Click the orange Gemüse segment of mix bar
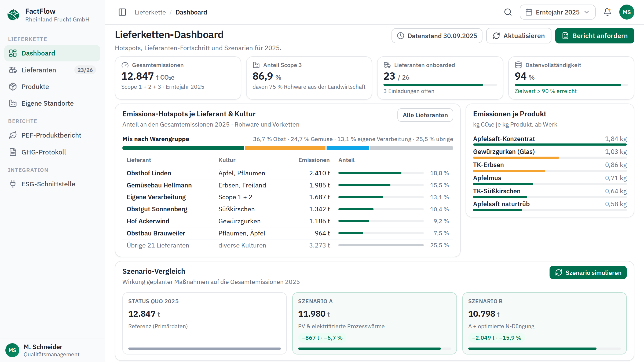This screenshot has height=362, width=644. click(x=285, y=148)
